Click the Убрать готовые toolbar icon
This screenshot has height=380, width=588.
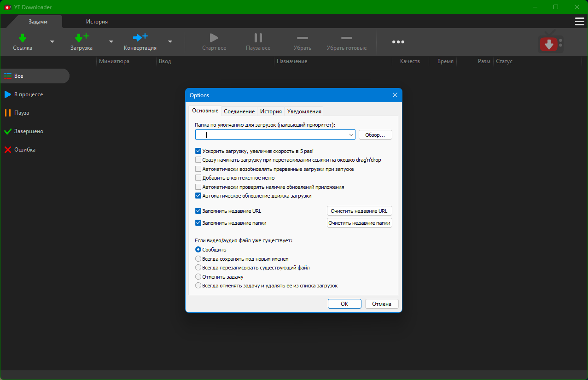coord(346,38)
